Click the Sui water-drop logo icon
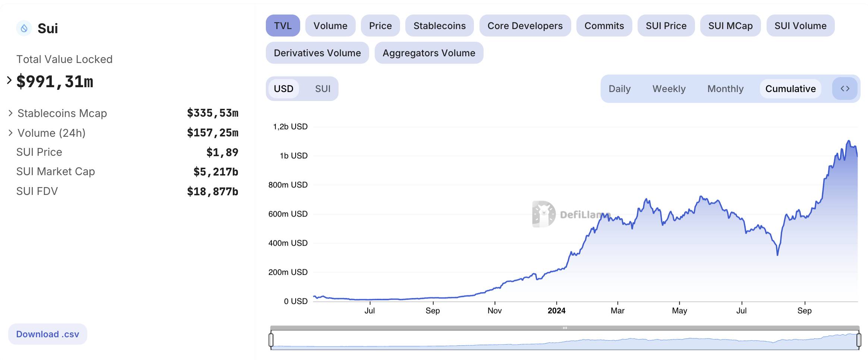This screenshot has height=360, width=868. coord(24,28)
